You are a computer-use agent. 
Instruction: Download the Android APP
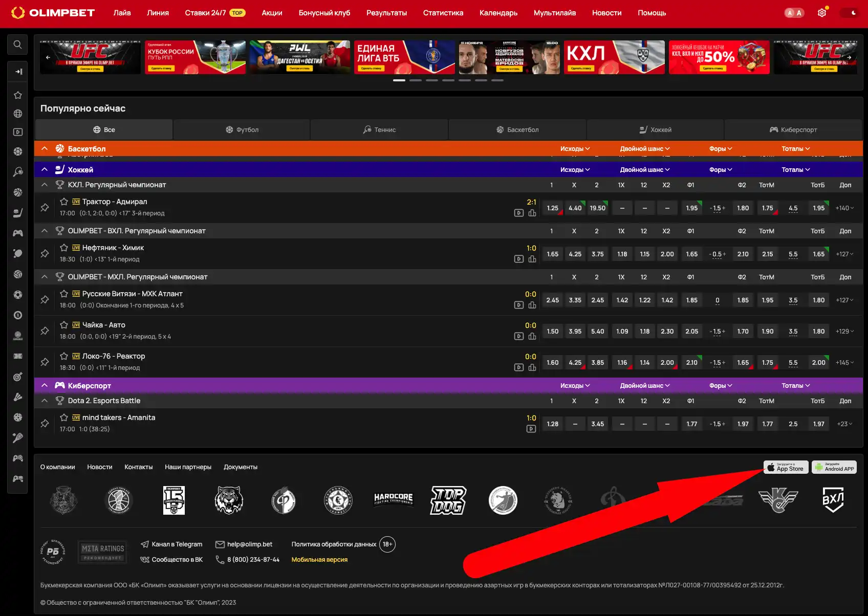point(834,467)
